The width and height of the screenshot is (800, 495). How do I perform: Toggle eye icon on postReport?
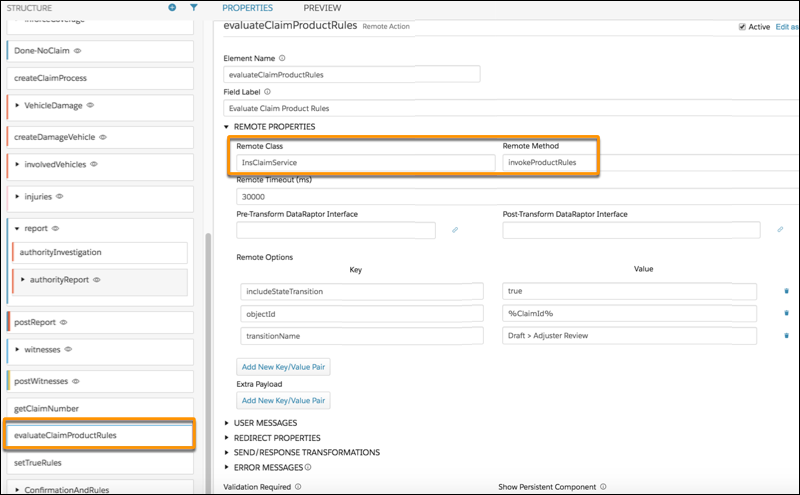point(64,322)
